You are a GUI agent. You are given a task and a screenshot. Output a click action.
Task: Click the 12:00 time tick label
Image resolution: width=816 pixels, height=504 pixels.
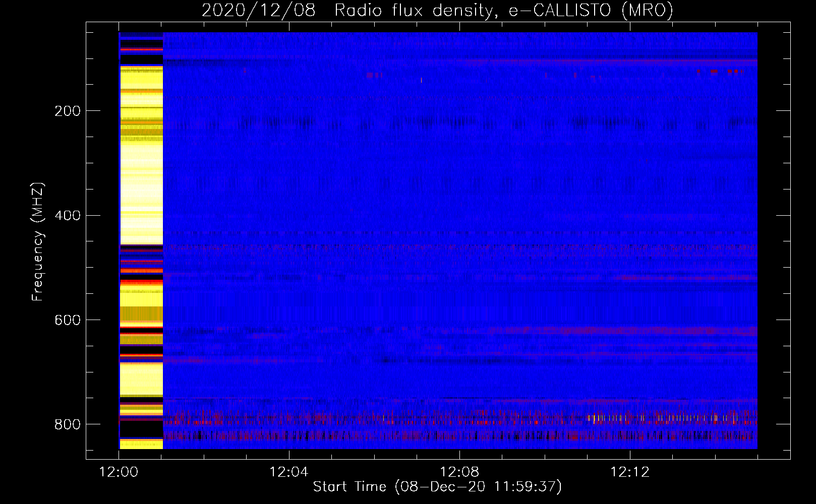click(x=119, y=472)
